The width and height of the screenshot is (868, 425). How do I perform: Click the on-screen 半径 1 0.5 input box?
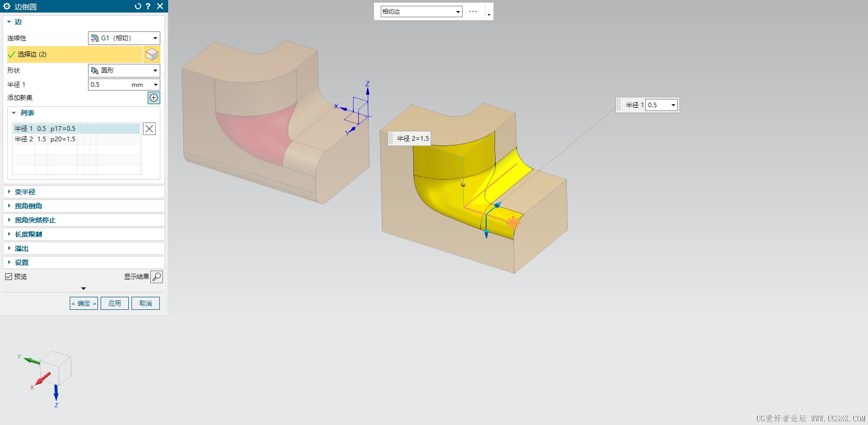pyautogui.click(x=657, y=105)
